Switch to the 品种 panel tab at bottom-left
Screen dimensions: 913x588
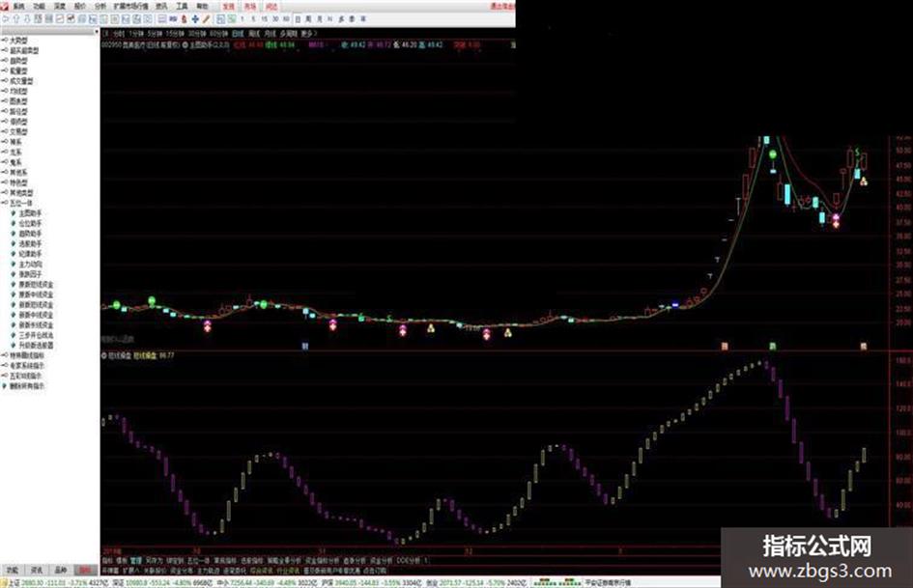click(61, 570)
